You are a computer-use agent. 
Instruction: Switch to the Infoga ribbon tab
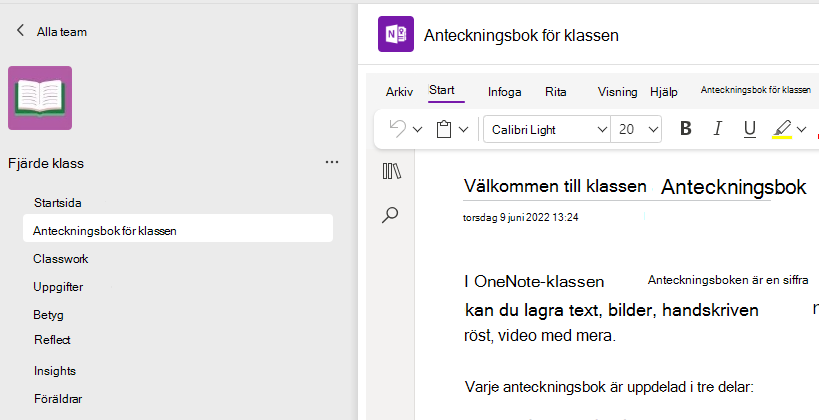[x=505, y=92]
